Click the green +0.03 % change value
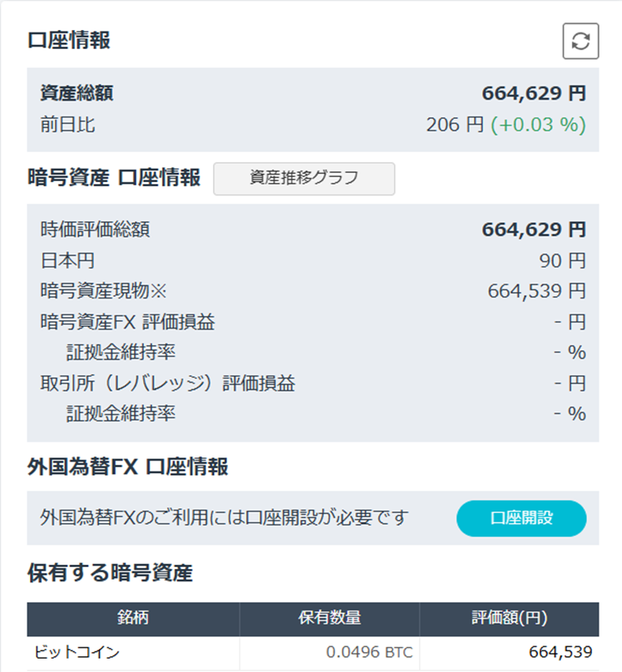Screen dimensions: 622x672 538,126
